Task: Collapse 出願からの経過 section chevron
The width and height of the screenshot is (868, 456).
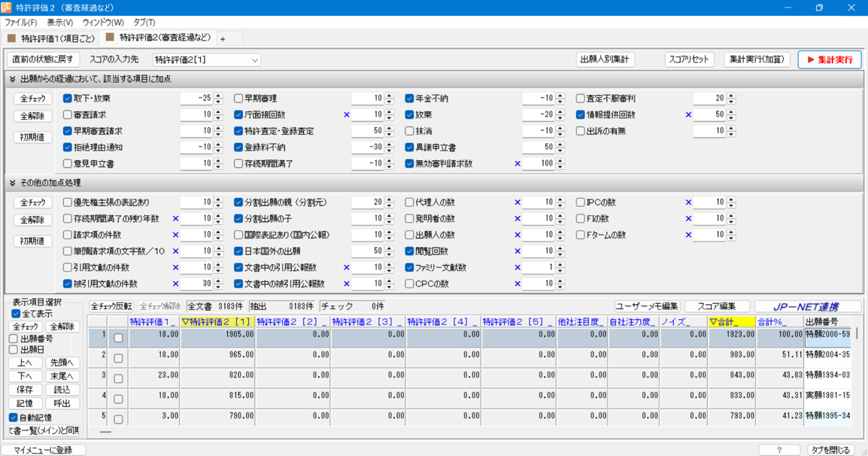Action: [12, 79]
